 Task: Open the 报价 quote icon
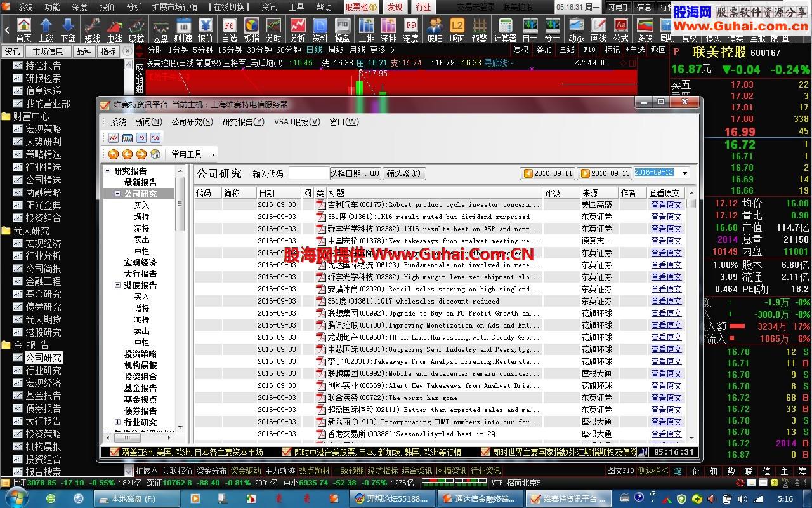(206, 29)
